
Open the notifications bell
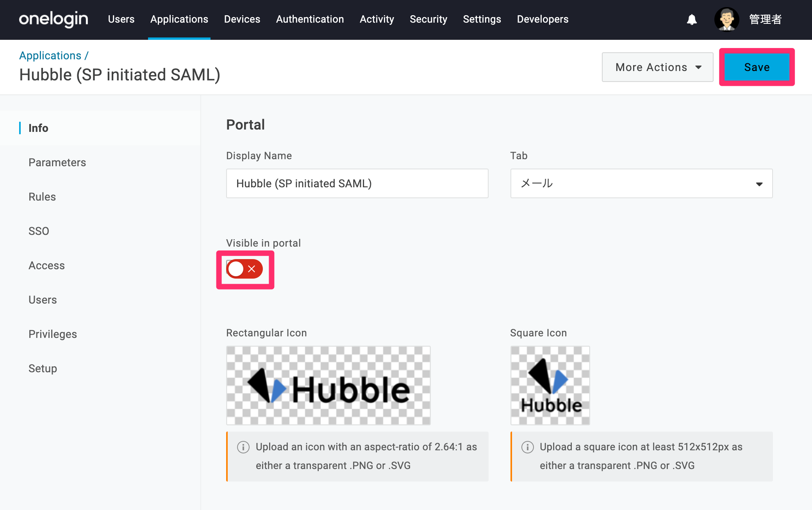click(x=692, y=20)
